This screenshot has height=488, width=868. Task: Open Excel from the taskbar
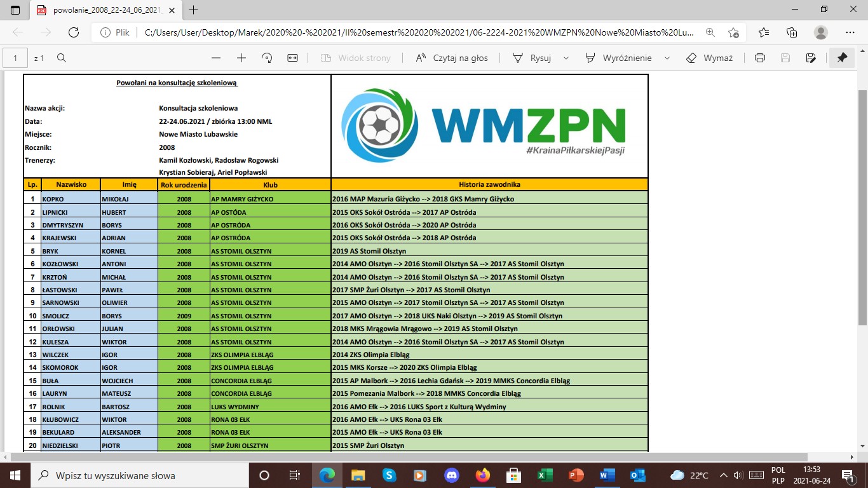tap(545, 475)
